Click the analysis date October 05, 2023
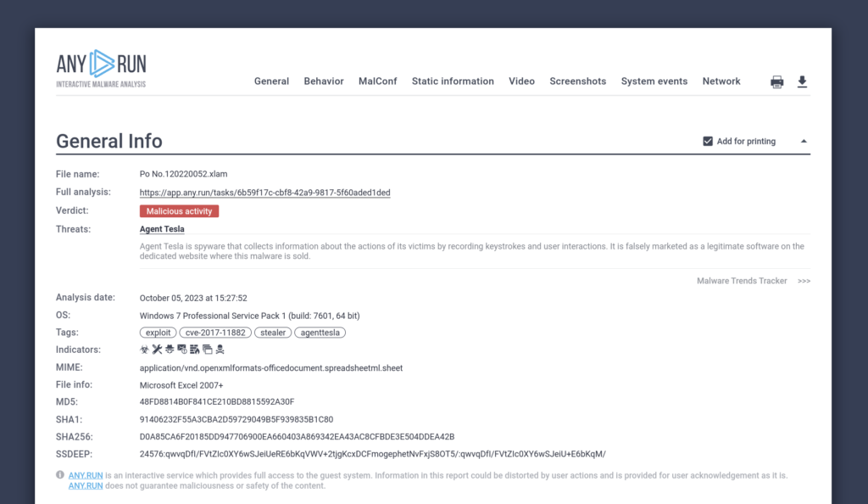868x504 pixels. [x=193, y=298]
